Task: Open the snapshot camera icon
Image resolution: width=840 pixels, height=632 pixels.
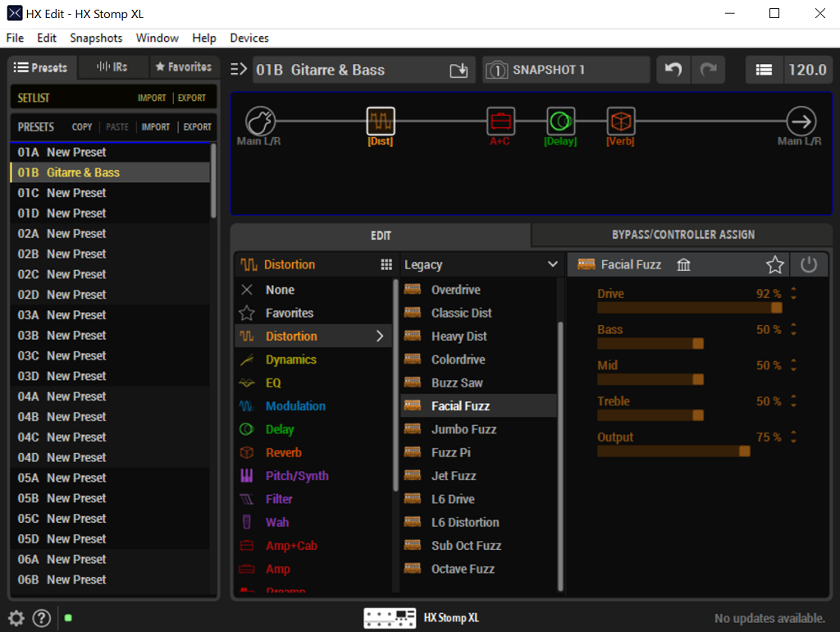Action: [496, 71]
